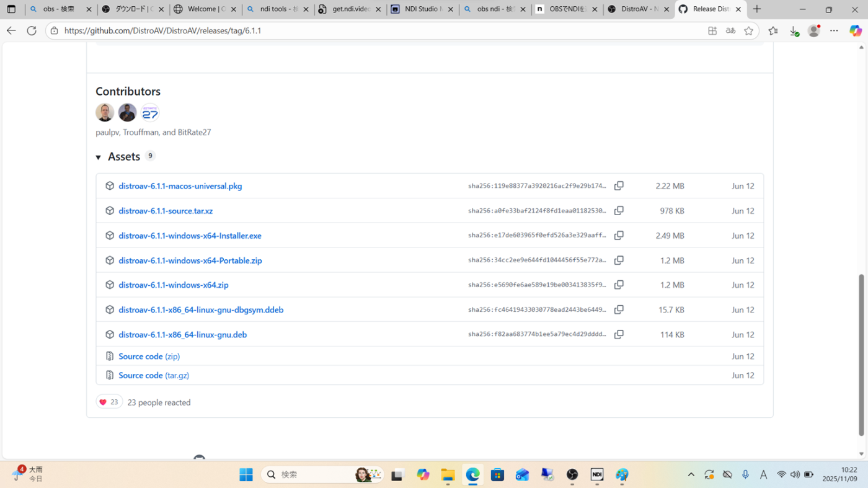Open paulpv's contributor avatar

tap(105, 112)
